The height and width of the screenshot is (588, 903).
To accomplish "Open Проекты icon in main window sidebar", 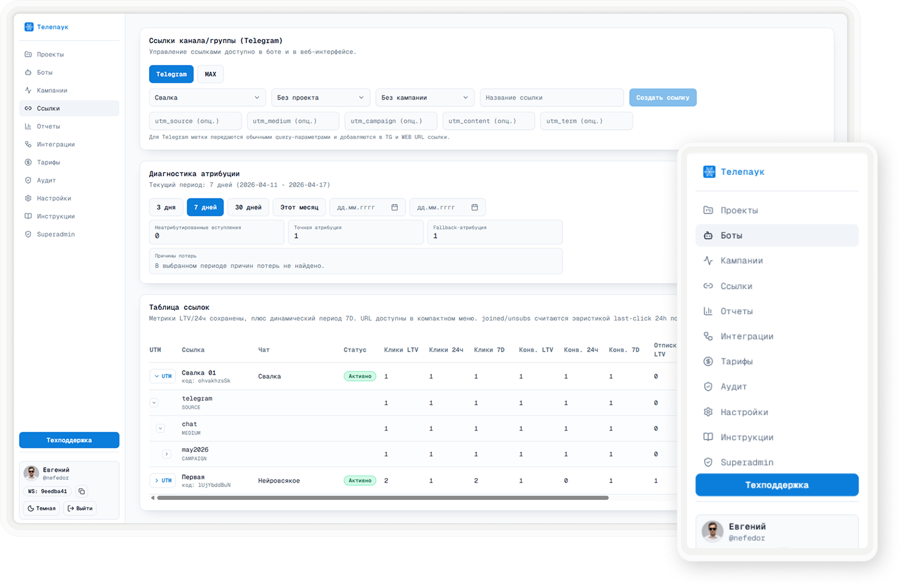I will 28,55.
